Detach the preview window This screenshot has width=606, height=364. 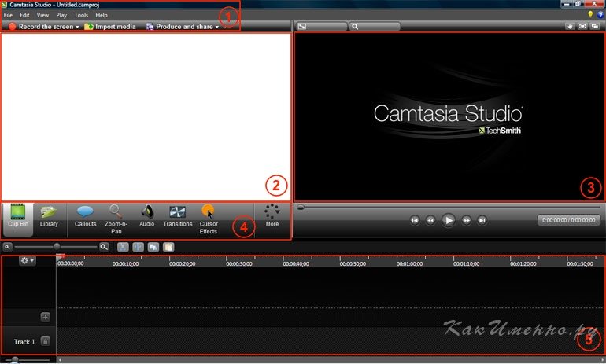click(595, 26)
